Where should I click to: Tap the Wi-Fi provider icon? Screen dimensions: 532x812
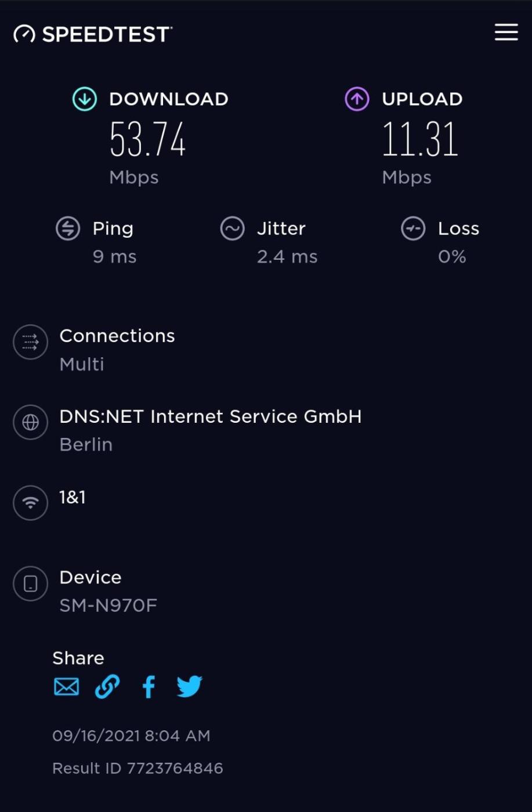(x=31, y=502)
